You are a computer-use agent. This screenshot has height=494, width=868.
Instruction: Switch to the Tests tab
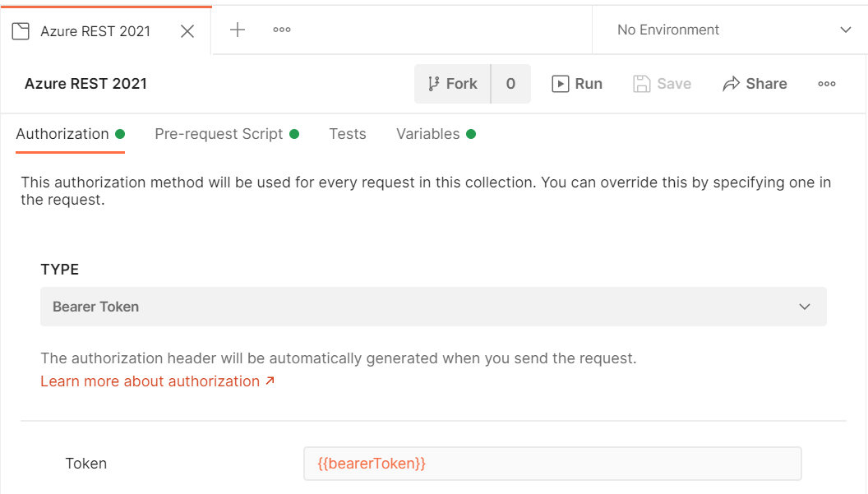[x=347, y=133]
